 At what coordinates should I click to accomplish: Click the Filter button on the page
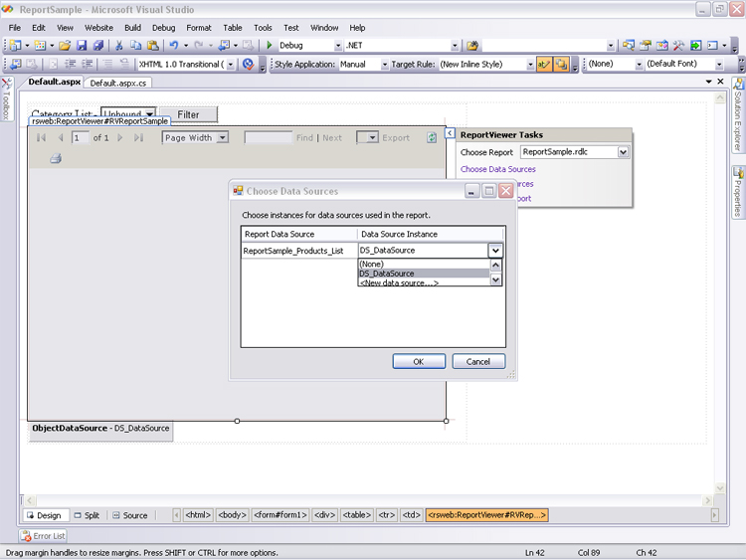click(188, 114)
